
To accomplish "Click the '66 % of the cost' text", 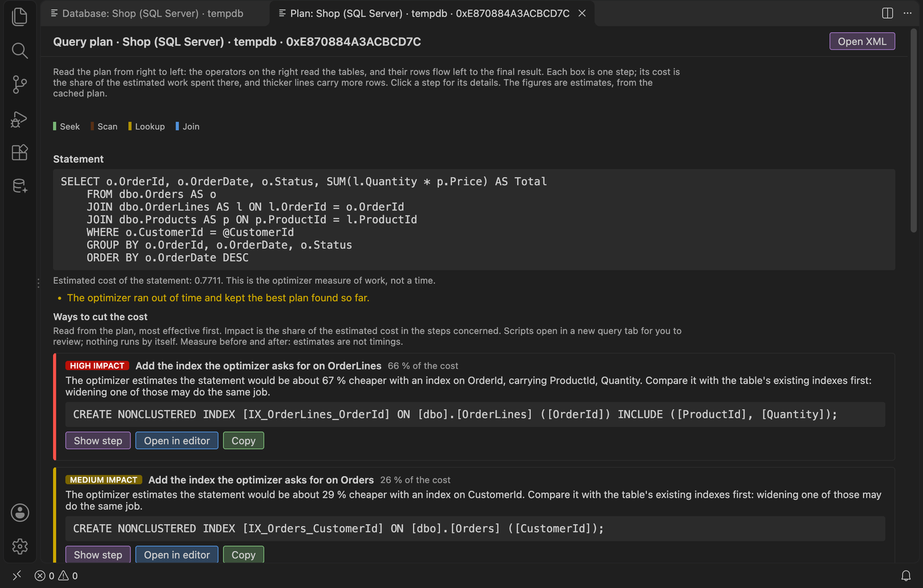I will pyautogui.click(x=423, y=366).
